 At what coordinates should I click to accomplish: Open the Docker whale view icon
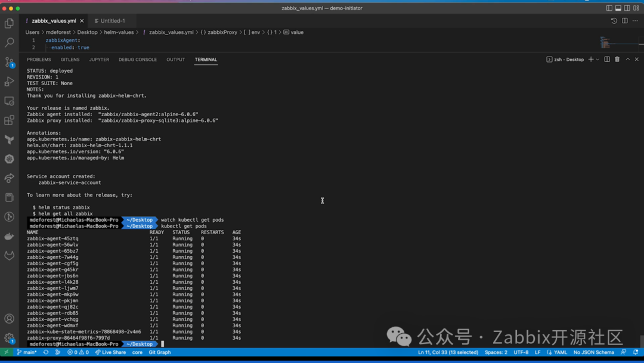click(x=9, y=237)
